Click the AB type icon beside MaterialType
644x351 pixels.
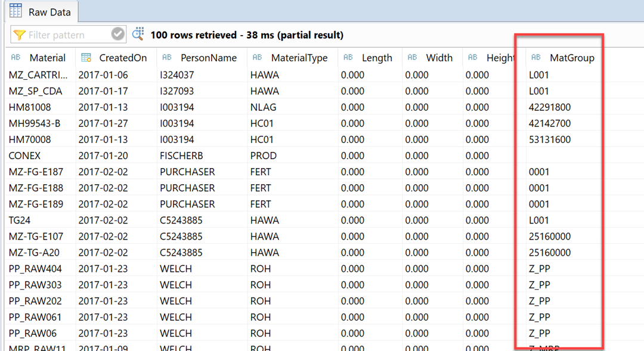click(x=257, y=57)
